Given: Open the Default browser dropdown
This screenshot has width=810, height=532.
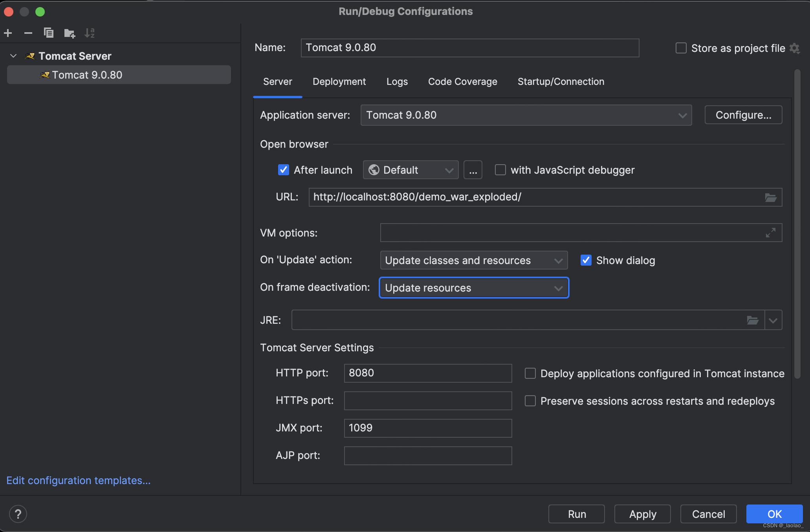Looking at the screenshot, I should [x=410, y=170].
